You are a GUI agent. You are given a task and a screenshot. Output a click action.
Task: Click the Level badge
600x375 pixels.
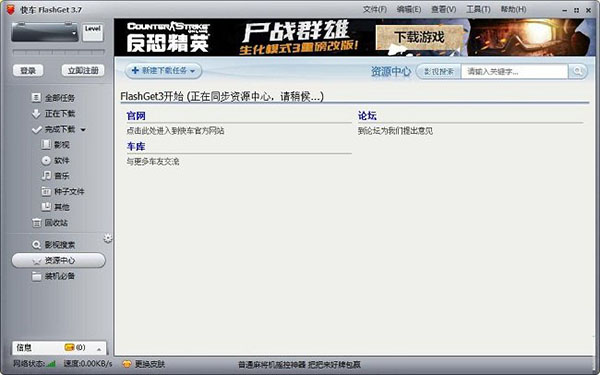coord(93,32)
